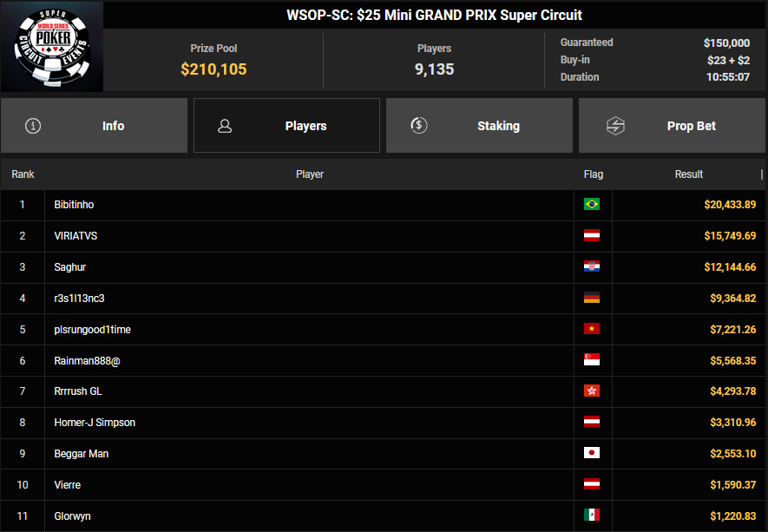The width and height of the screenshot is (768, 532).
Task: Select player name Bibitinho
Action: click(x=74, y=205)
